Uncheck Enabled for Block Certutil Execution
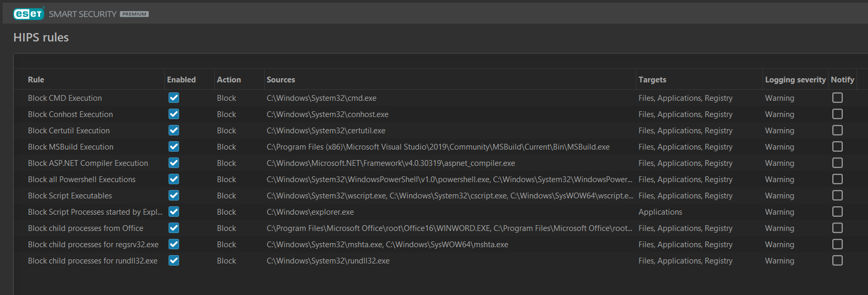This screenshot has height=295, width=868. pos(174,131)
